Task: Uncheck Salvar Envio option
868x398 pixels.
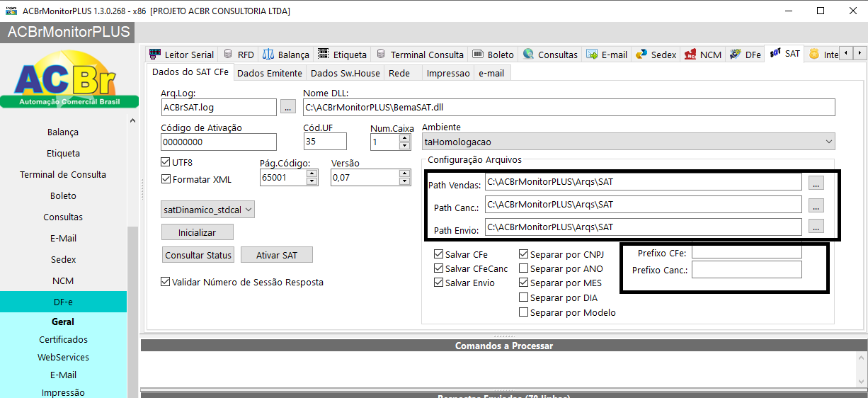Action: [438, 283]
